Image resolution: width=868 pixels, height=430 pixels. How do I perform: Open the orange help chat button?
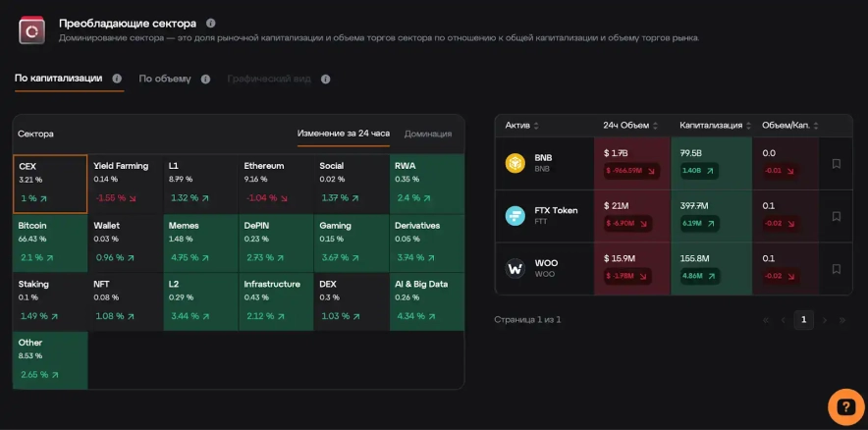tap(845, 407)
